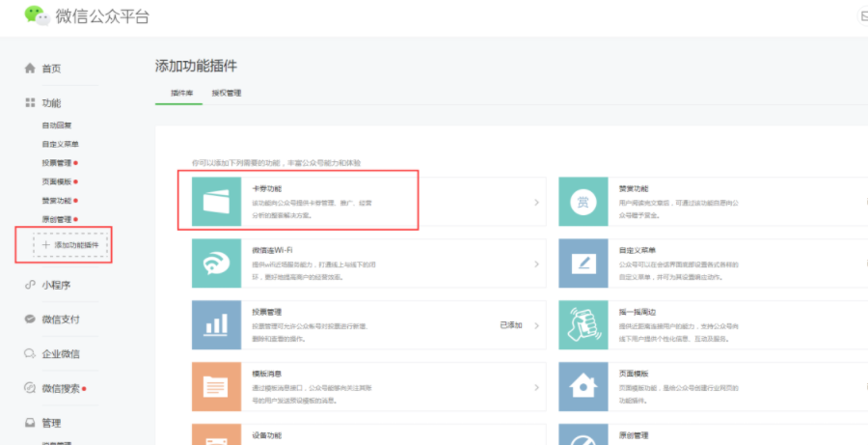The image size is (868, 445).
Task: Click the 卡券功能 description text
Action: (312, 209)
